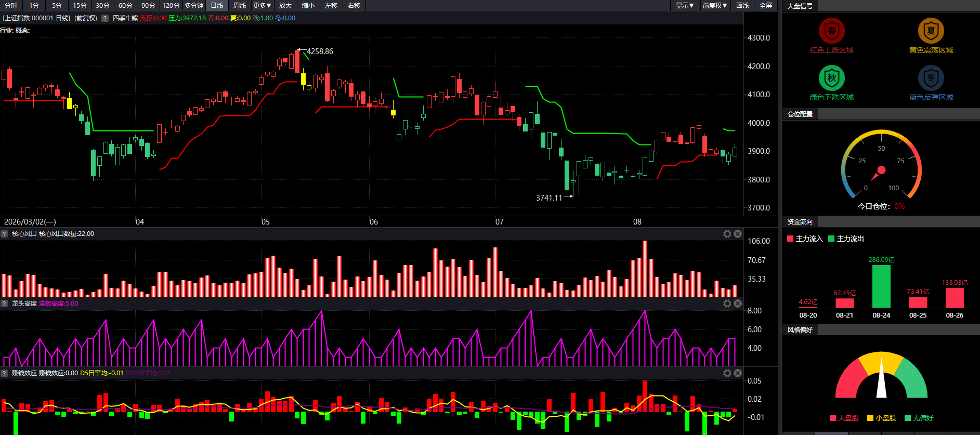Shift chart with 左移 button
980x435 pixels.
[x=331, y=6]
